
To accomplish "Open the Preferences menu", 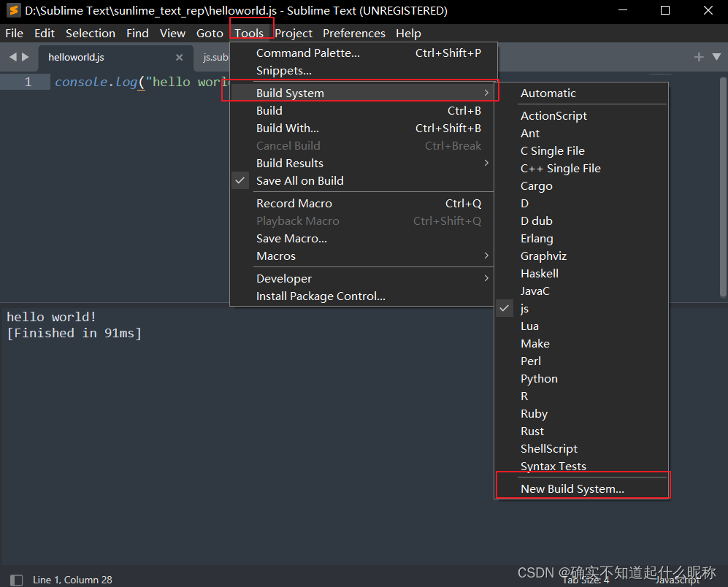I will click(354, 34).
